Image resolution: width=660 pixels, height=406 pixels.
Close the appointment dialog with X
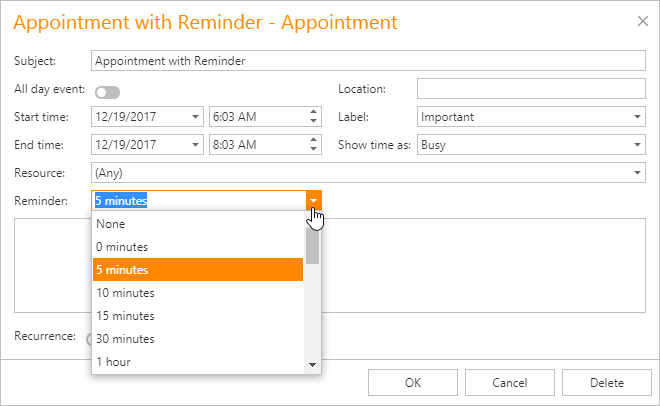pyautogui.click(x=642, y=20)
